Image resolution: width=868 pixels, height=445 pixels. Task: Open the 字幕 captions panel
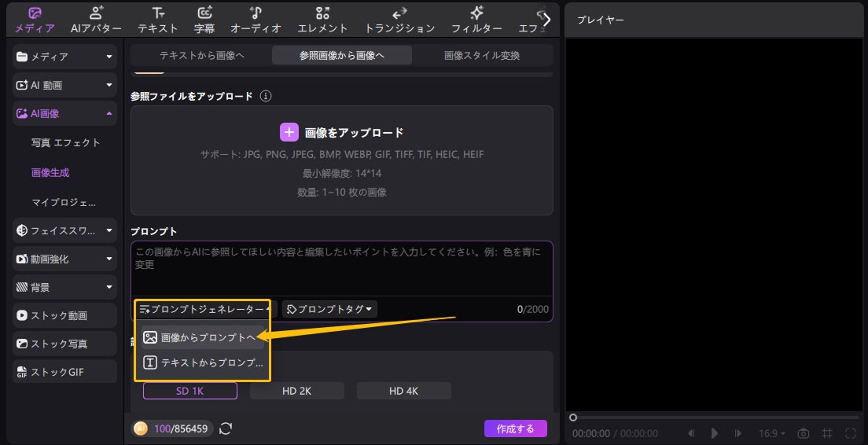(204, 19)
